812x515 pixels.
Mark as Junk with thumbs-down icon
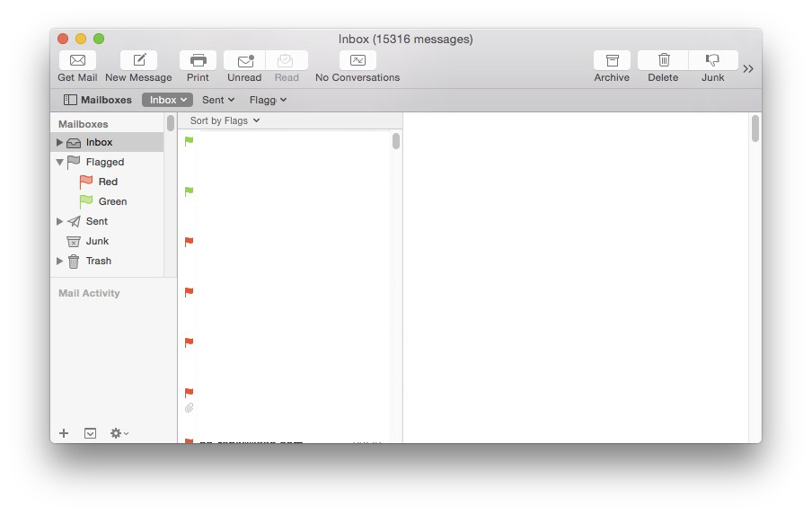point(713,60)
